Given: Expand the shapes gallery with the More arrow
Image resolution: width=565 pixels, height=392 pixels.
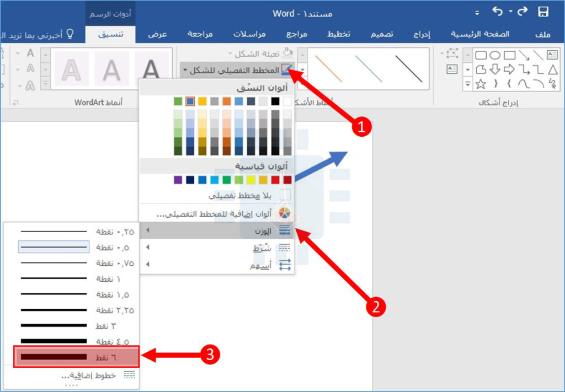Looking at the screenshot, I should 468,84.
